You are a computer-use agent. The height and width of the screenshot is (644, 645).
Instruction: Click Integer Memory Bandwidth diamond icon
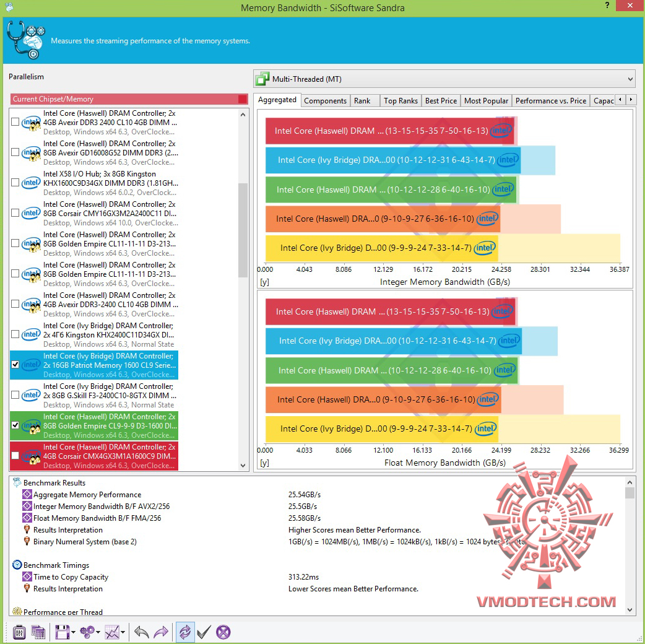27,506
